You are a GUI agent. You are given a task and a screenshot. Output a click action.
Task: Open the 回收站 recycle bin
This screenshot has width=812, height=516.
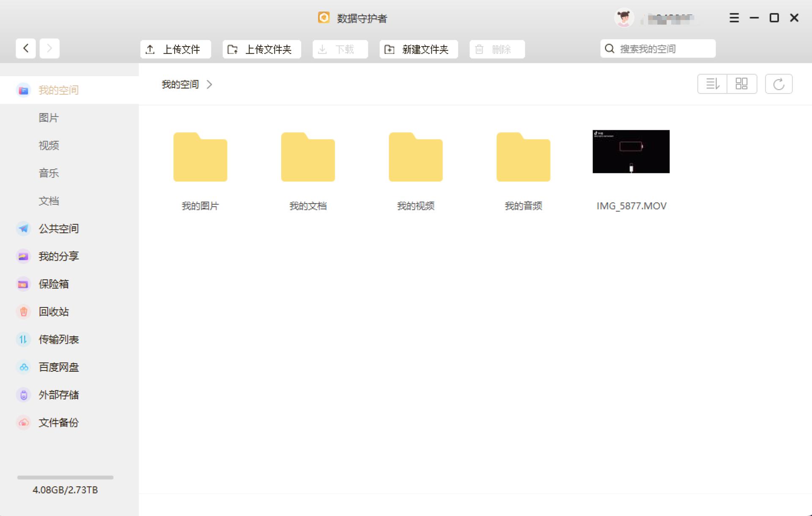53,312
